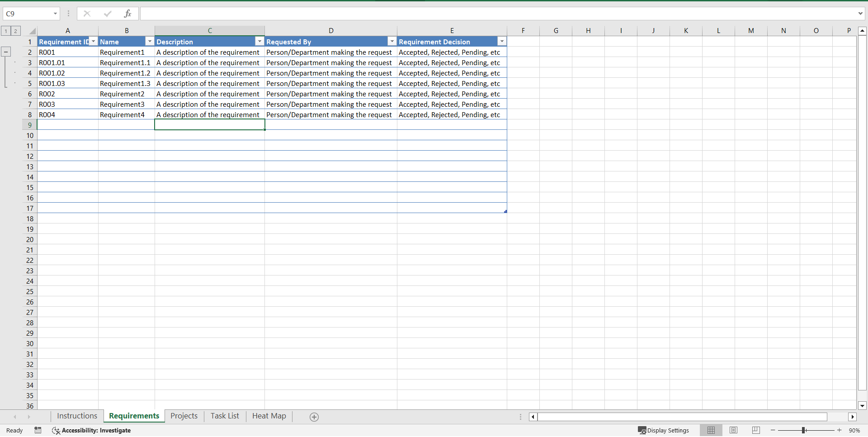
Task: Click the Insert Function (fx) icon
Action: click(128, 14)
